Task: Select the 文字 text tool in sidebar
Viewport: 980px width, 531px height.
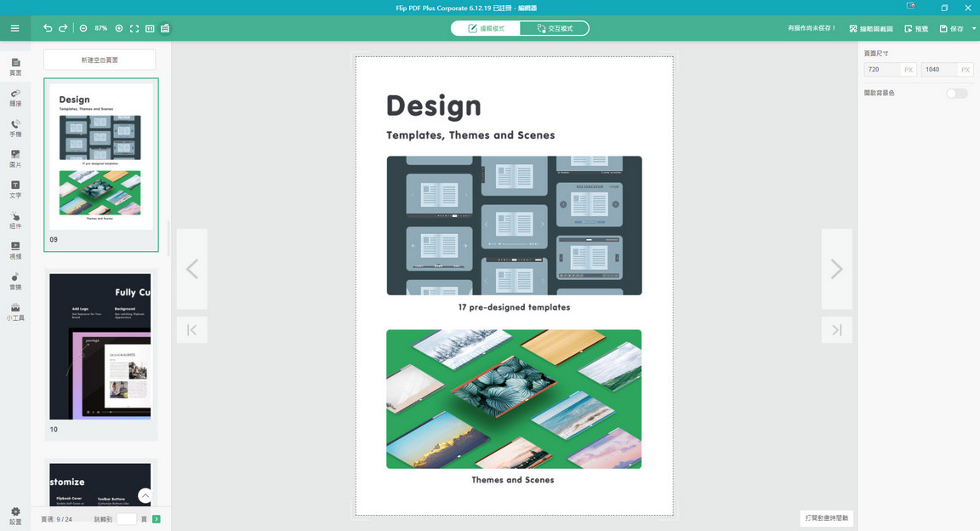Action: click(x=15, y=189)
